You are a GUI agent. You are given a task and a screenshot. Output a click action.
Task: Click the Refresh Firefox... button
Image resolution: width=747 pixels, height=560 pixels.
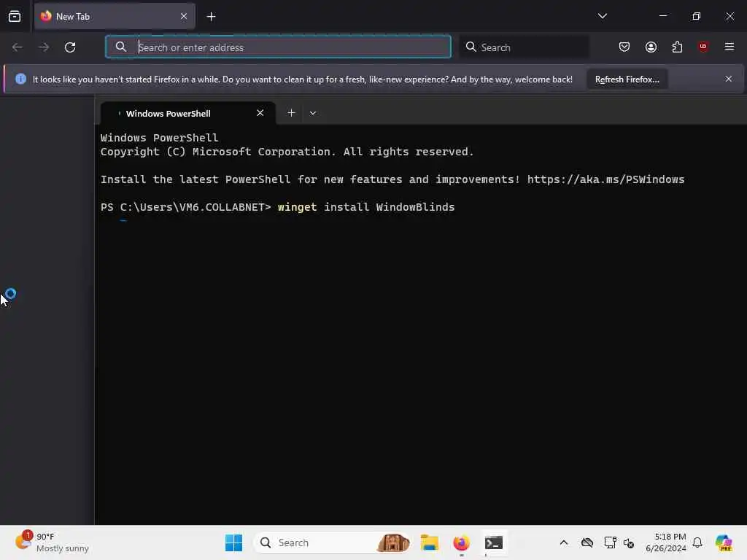pos(627,79)
